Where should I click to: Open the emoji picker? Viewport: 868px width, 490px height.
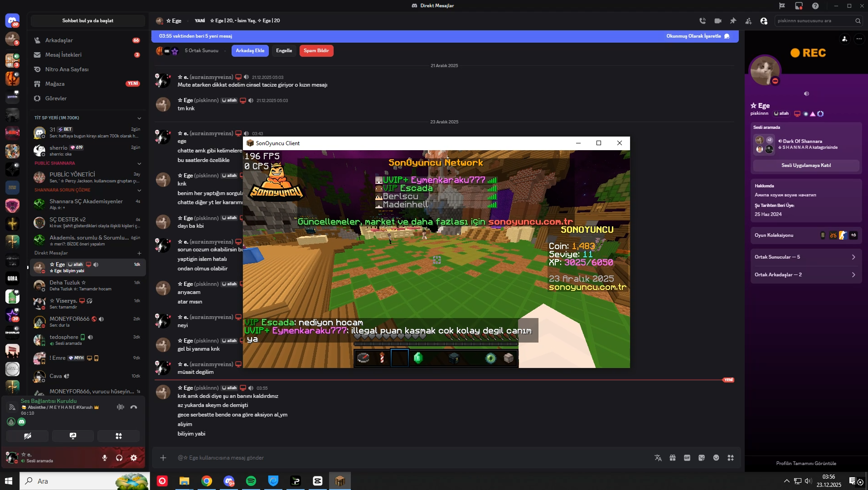click(x=716, y=458)
